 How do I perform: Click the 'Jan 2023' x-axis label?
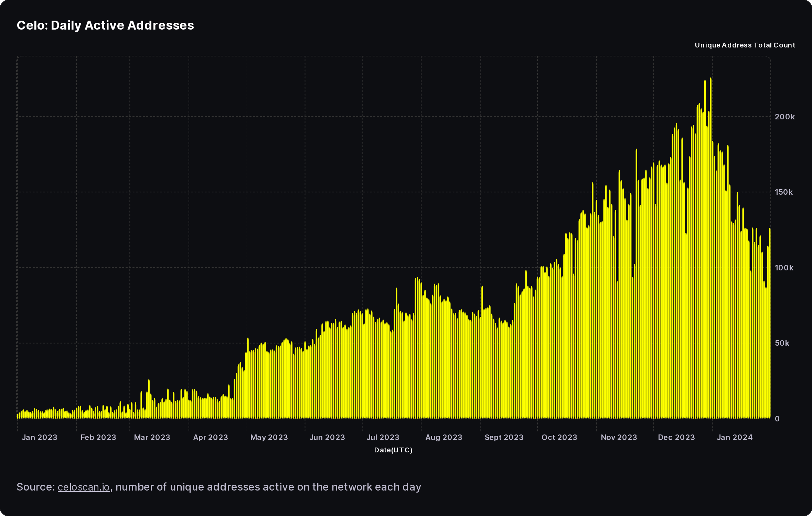(x=40, y=437)
